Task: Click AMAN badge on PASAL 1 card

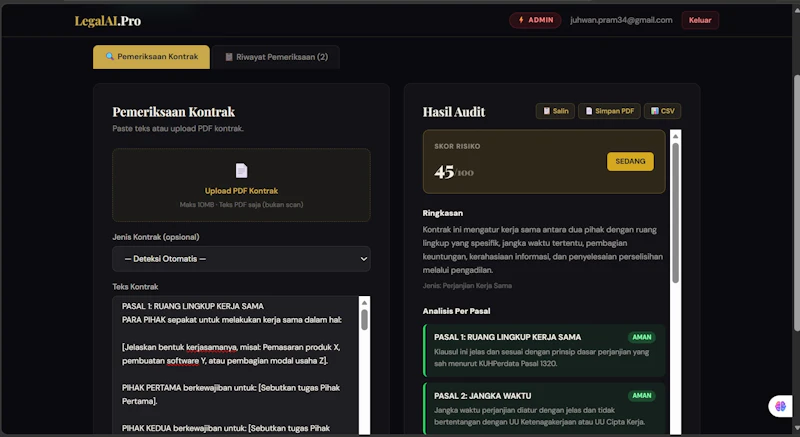Action: pos(641,337)
